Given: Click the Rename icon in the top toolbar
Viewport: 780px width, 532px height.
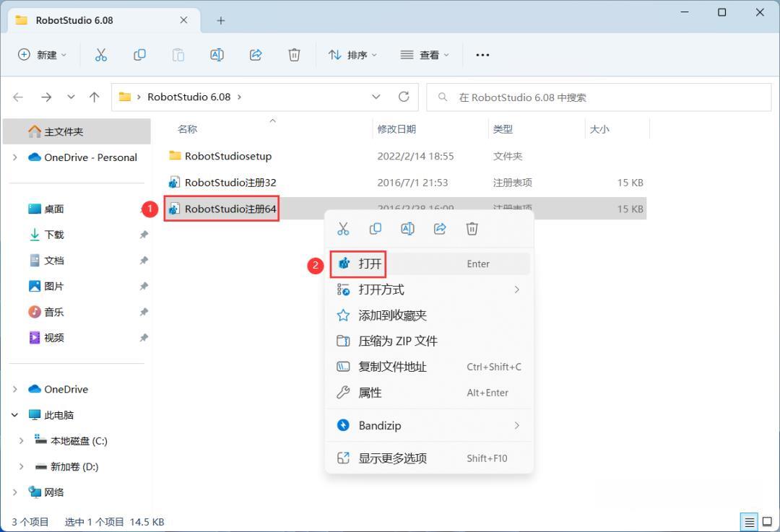Looking at the screenshot, I should (217, 55).
